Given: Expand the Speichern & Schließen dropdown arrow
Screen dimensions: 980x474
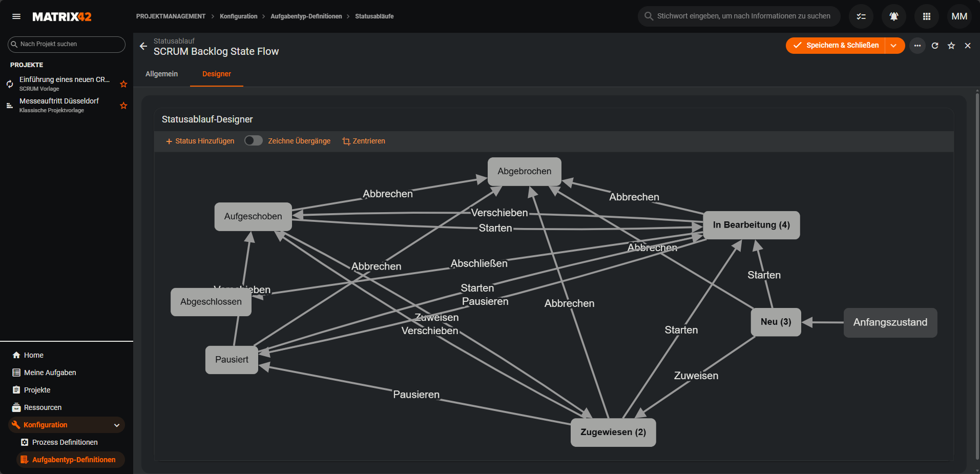Looking at the screenshot, I should (894, 46).
